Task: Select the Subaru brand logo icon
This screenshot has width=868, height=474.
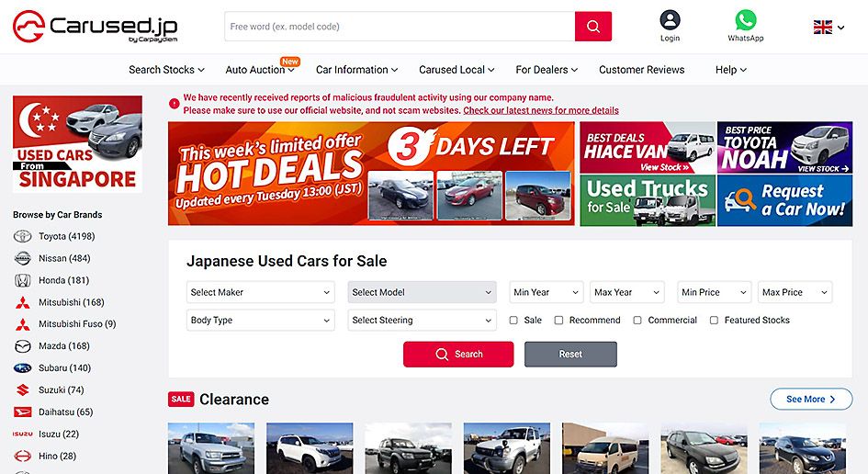Action: pyautogui.click(x=23, y=368)
